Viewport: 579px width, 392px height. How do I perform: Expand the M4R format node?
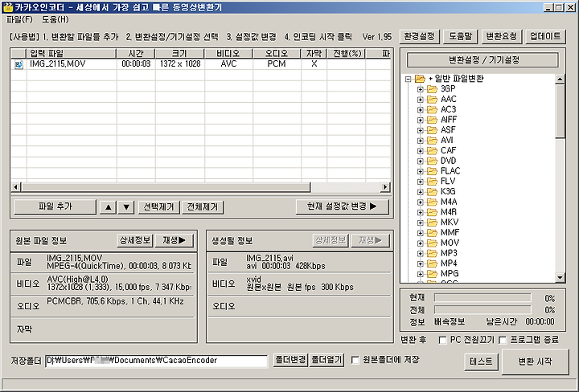421,212
